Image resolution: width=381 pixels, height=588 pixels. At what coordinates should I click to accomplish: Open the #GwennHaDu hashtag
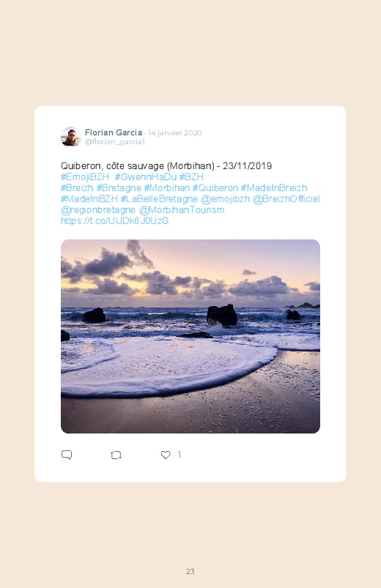146,176
